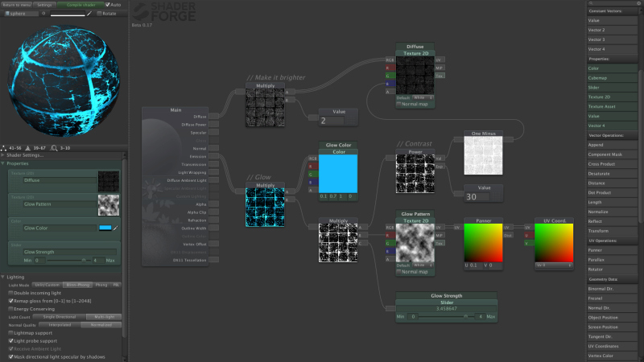Toggle Normal map on the Glow Pattern node
The image size is (644, 362).
398,272
